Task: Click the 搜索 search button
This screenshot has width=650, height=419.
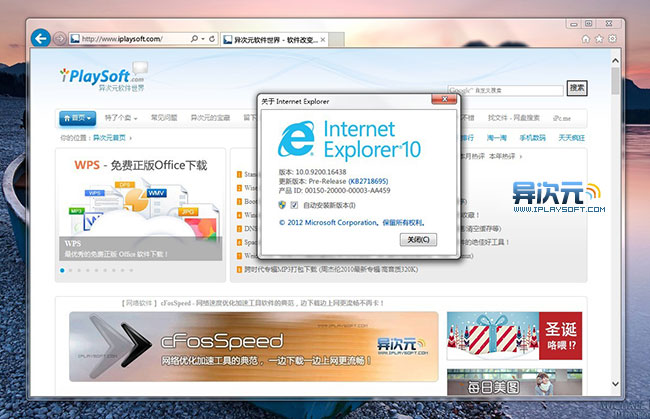Action: coord(577,88)
